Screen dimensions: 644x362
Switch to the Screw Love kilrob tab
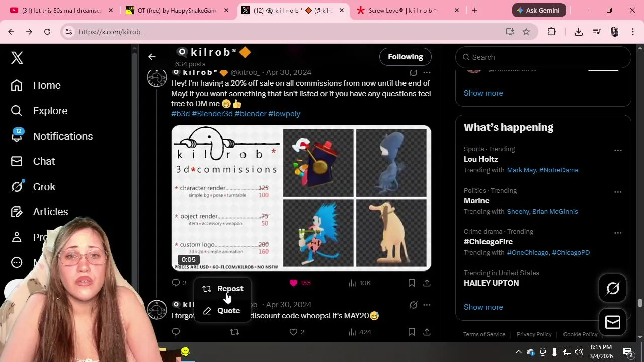tap(408, 10)
